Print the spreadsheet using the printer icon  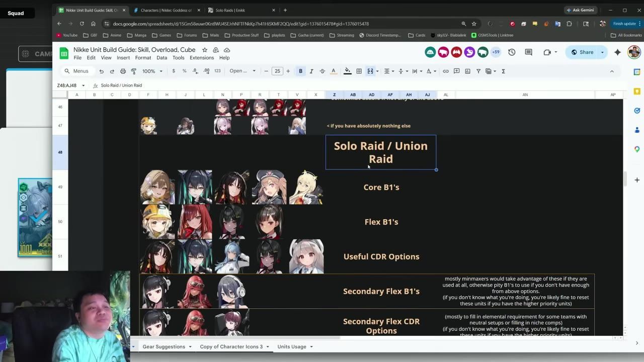[123, 71]
